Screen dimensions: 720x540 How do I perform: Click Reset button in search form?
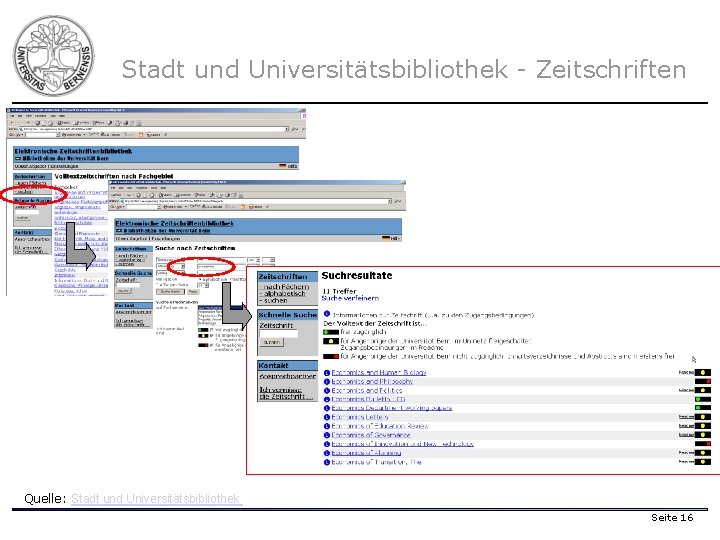click(193, 292)
